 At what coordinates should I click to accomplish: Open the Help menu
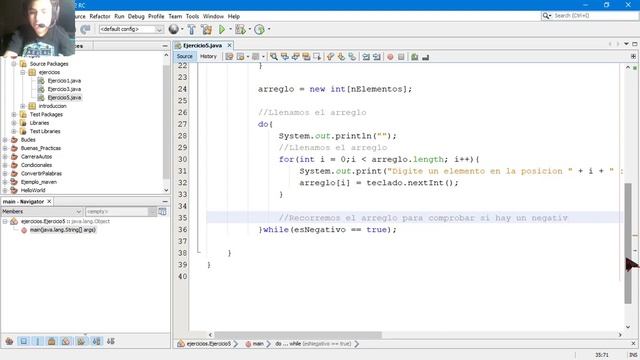233,16
